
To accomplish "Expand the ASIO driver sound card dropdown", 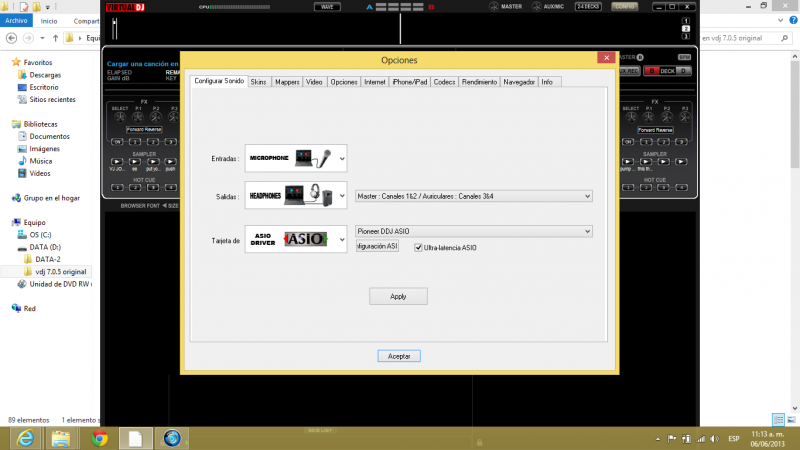I will point(296,239).
